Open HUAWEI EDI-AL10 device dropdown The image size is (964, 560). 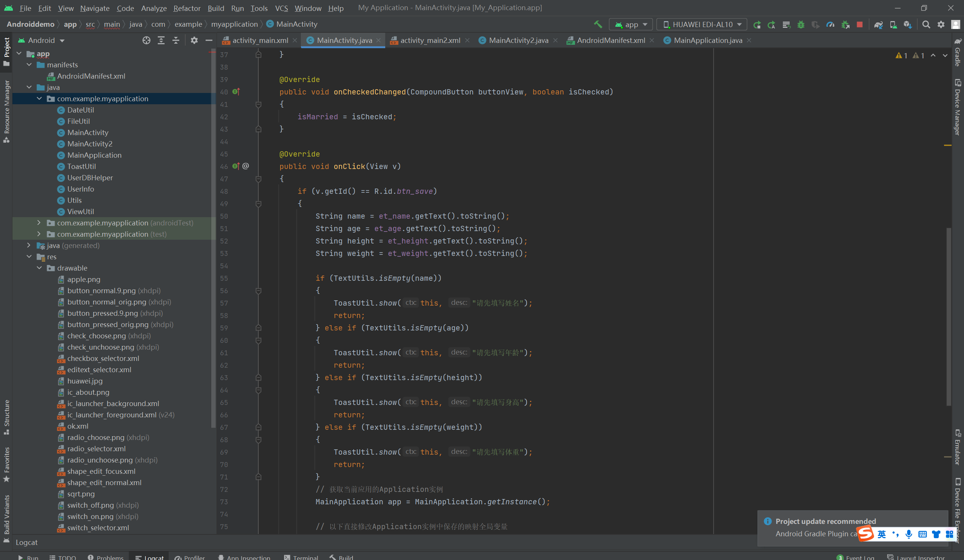pyautogui.click(x=702, y=24)
